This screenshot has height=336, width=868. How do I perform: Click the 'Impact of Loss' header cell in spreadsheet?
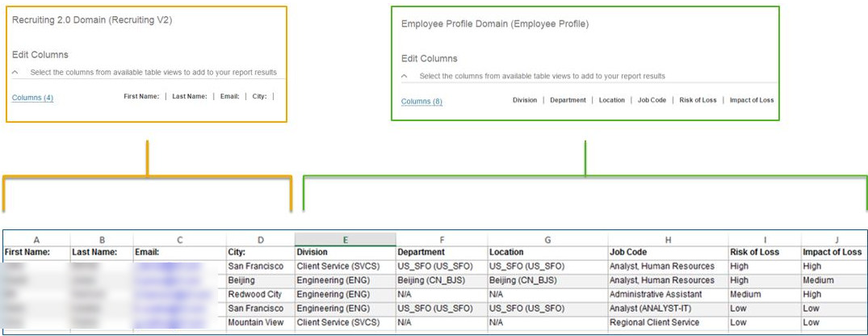[834, 253]
